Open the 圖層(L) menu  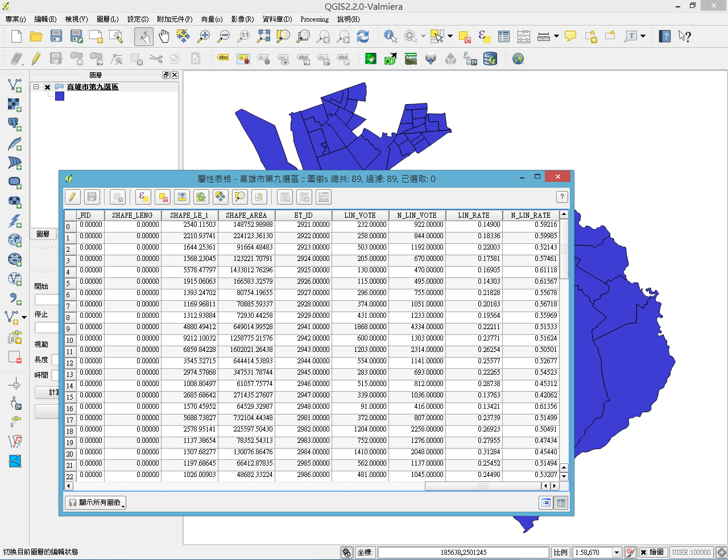pyautogui.click(x=107, y=19)
